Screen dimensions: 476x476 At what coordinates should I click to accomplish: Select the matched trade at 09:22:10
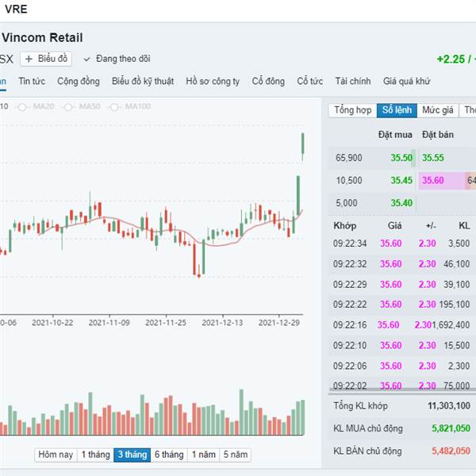[401, 345]
